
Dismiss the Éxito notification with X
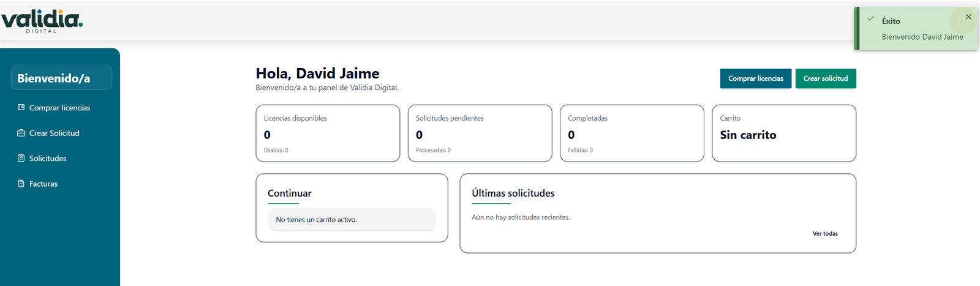[968, 17]
